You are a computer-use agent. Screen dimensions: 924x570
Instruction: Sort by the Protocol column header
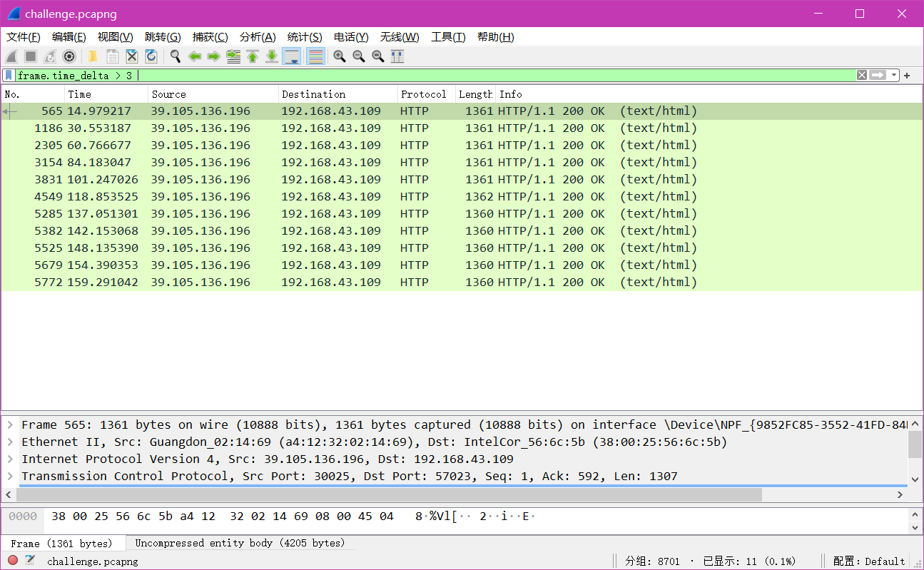click(x=427, y=94)
